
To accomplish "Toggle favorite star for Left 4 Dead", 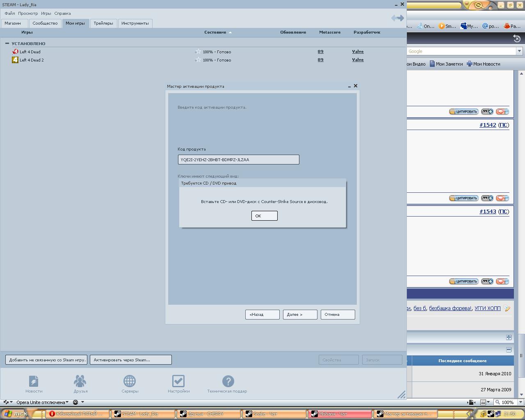I will [x=198, y=52].
